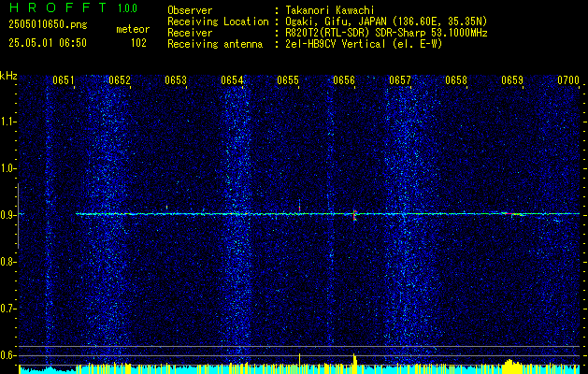Click the gray vertical range bar by 0.9

(18, 216)
